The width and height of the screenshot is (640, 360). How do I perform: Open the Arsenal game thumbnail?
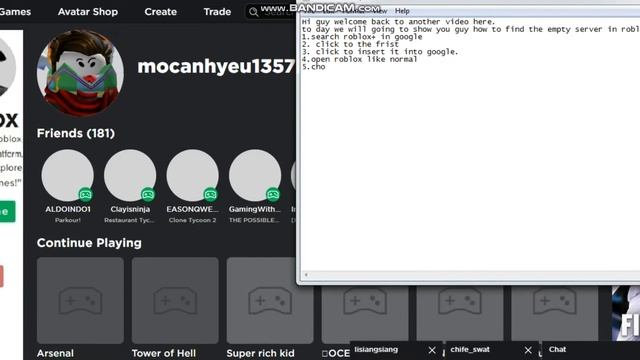(80, 300)
